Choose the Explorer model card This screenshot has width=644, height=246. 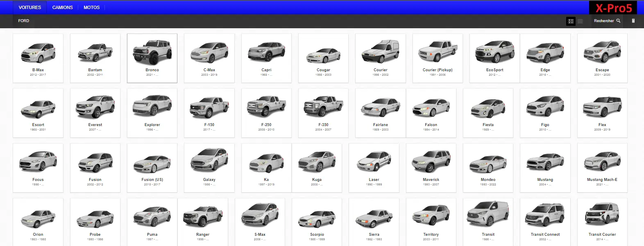[x=152, y=113]
